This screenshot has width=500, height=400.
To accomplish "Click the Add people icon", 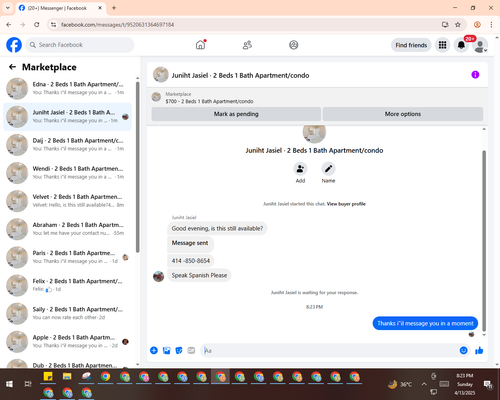I will click(x=300, y=169).
